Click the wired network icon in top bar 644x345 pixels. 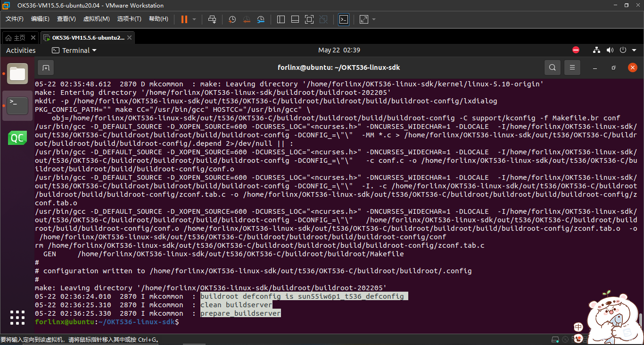pyautogui.click(x=596, y=50)
